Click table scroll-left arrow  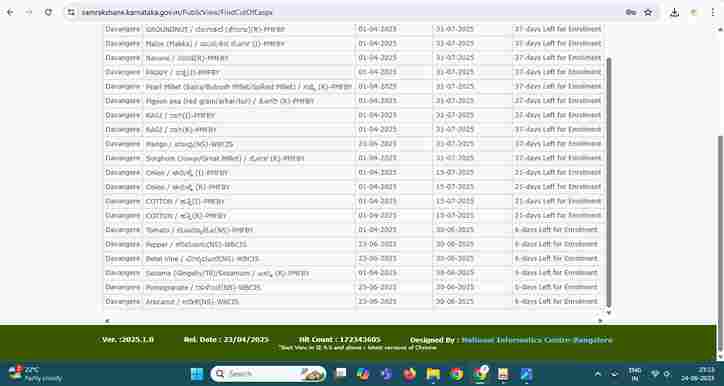pos(107,320)
